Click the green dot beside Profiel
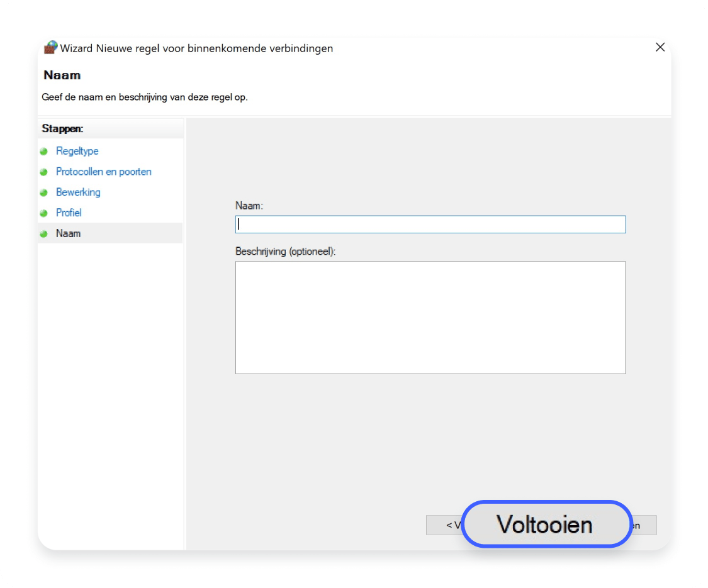Image resolution: width=708 pixels, height=588 pixels. (x=43, y=213)
